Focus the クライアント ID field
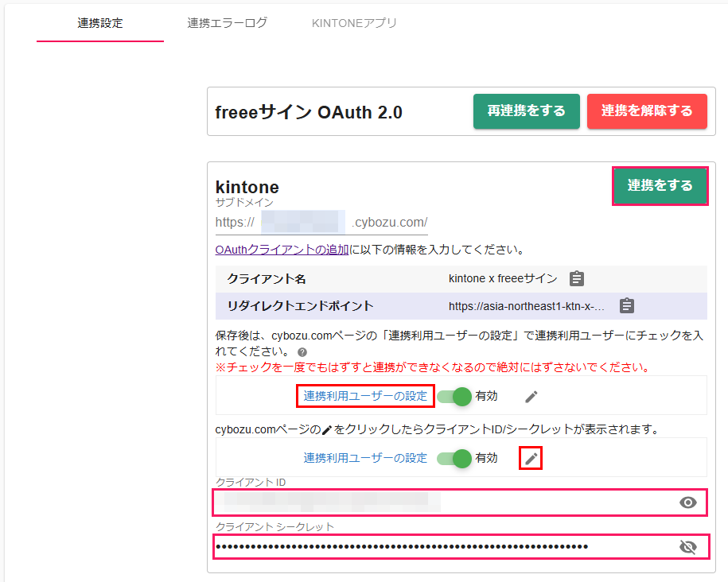728x582 pixels. pos(460,502)
